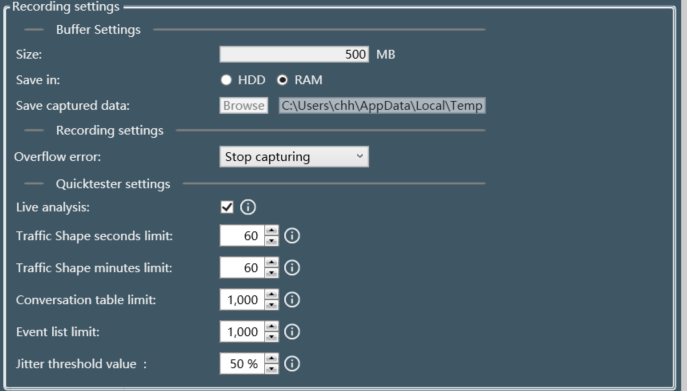Disable the Live analysis checkbox
The height and width of the screenshot is (391, 687).
227,207
